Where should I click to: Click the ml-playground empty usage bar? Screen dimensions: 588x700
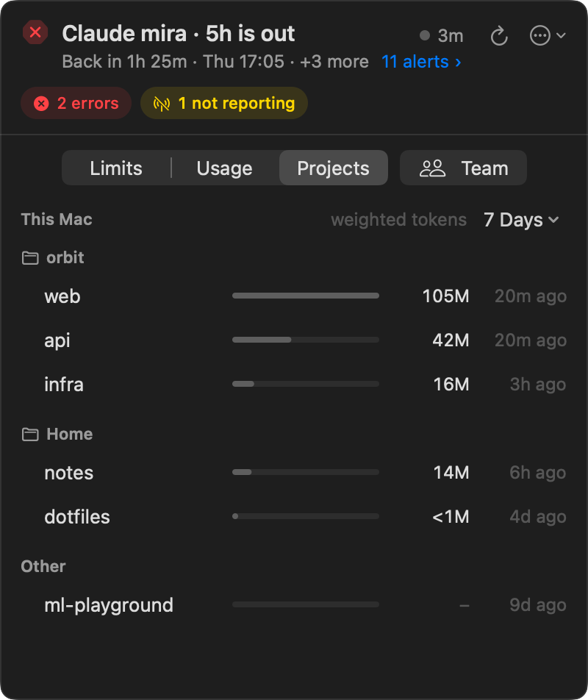point(306,604)
